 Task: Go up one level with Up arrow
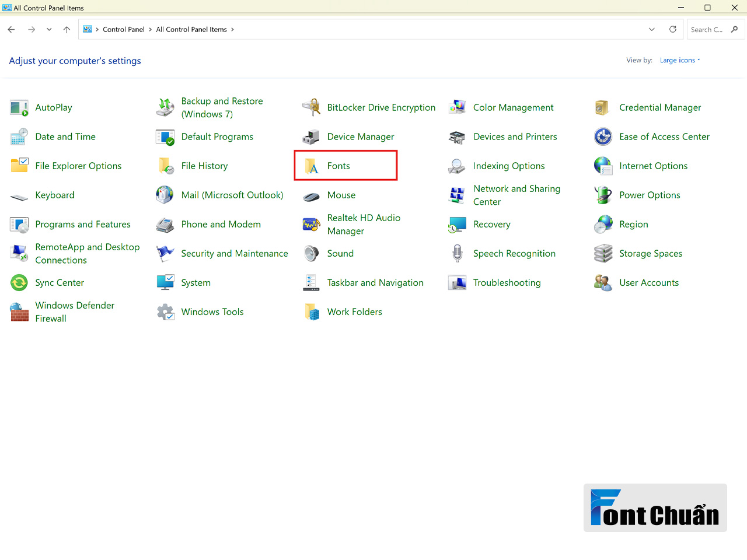[x=67, y=29]
